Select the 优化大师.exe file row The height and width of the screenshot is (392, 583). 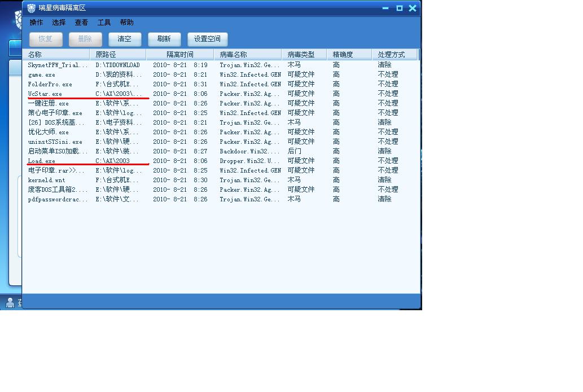221,133
